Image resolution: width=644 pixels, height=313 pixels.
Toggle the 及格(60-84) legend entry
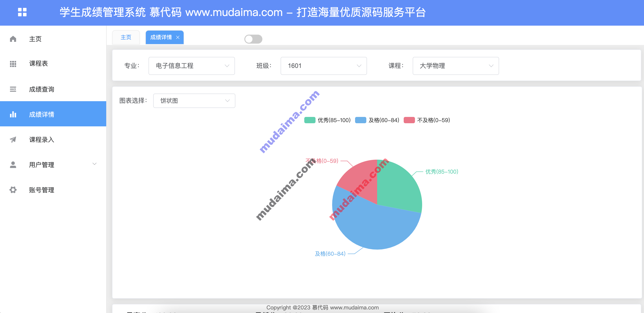point(377,120)
